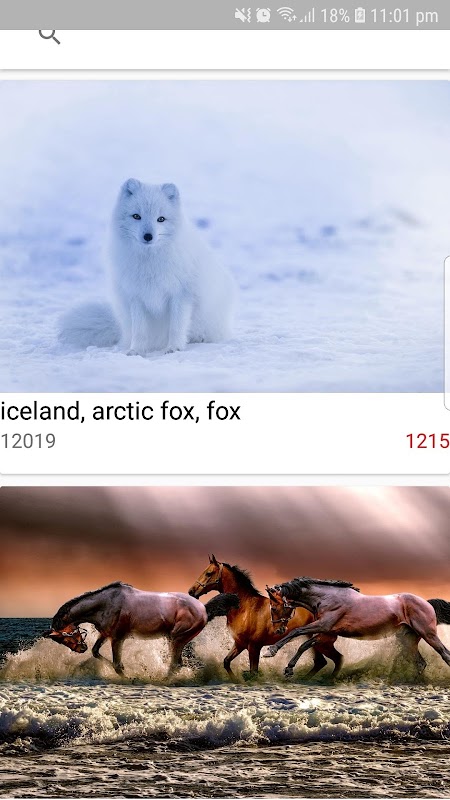
Task: Select the 'iceland, arctic fox, fox' title
Action: click(120, 411)
